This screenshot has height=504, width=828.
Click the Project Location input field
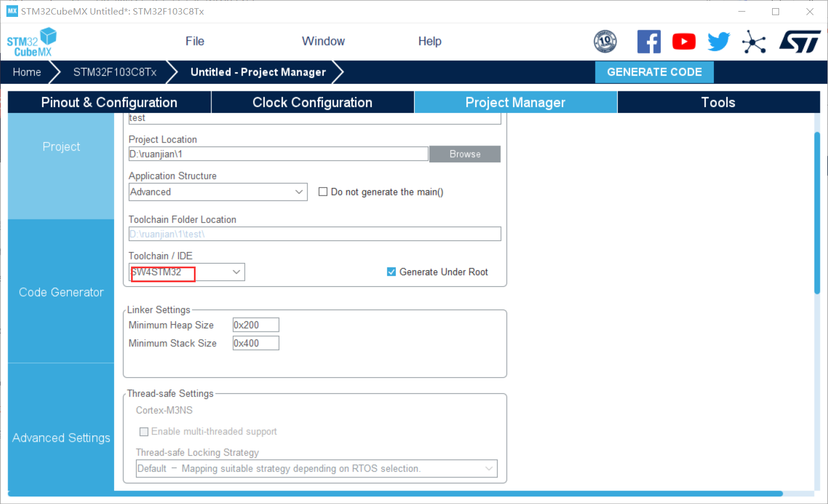point(278,154)
